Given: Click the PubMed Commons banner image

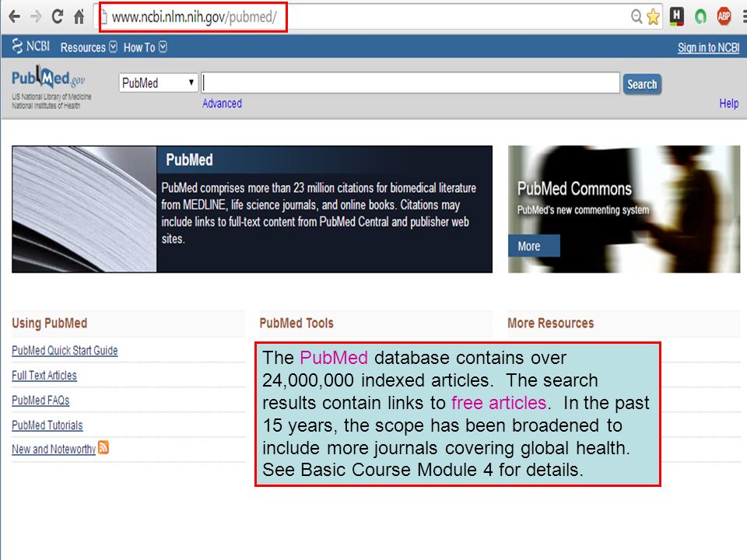Looking at the screenshot, I should [x=624, y=209].
